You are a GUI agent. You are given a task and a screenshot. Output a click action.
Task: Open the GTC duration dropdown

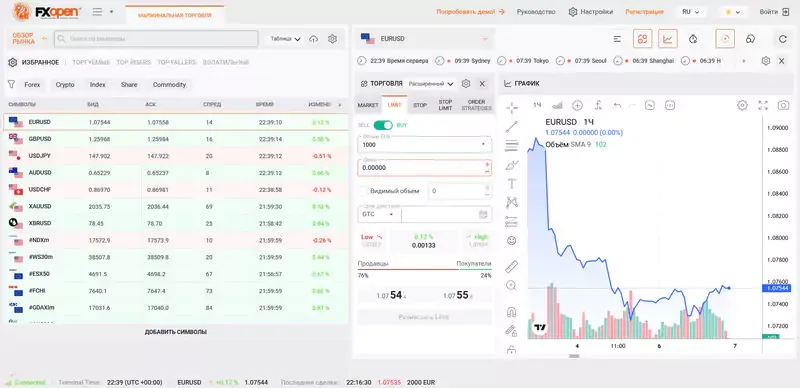[379, 214]
